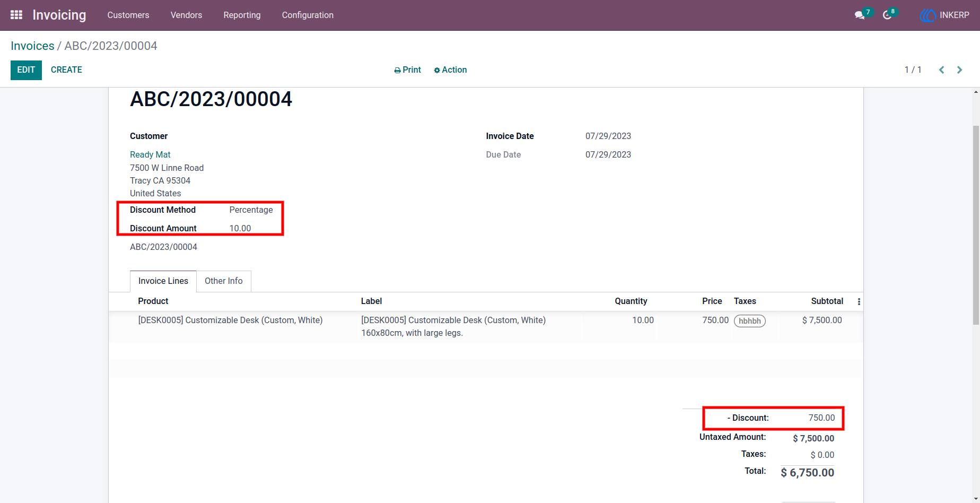The width and height of the screenshot is (980, 503).
Task: Open the Ready Mat customer link
Action: [x=150, y=155]
